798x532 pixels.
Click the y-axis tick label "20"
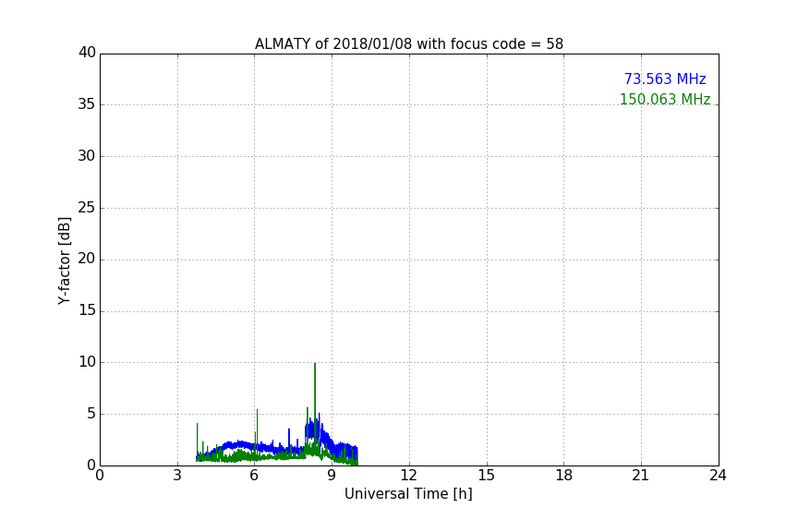click(x=87, y=259)
